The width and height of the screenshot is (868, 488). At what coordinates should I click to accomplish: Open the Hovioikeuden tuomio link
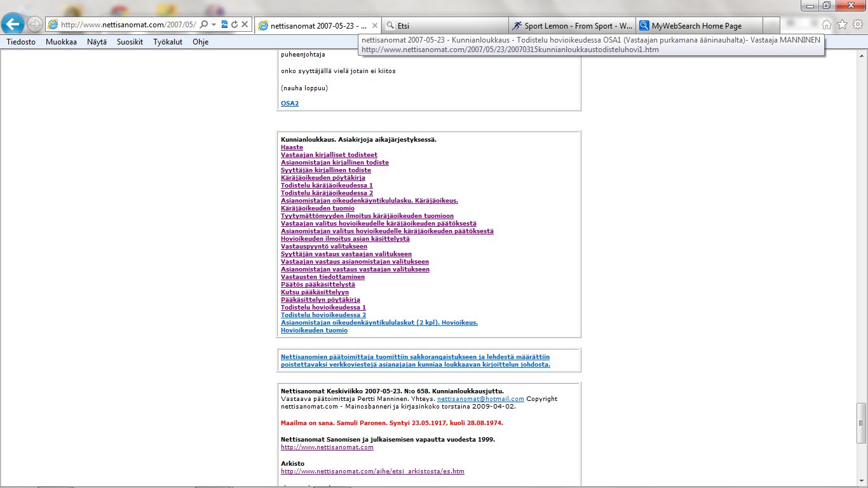tap(314, 330)
